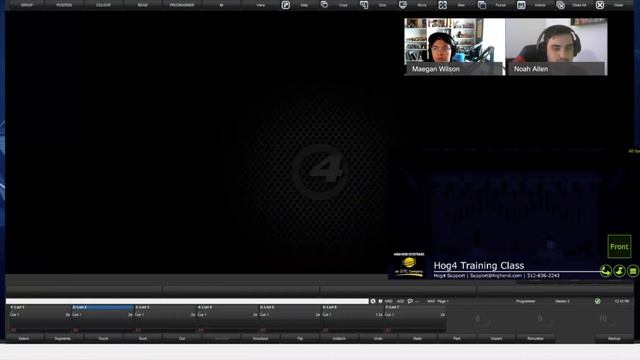Click the Unlock icon in top toolbar
640x360 pixels.
(521, 5)
